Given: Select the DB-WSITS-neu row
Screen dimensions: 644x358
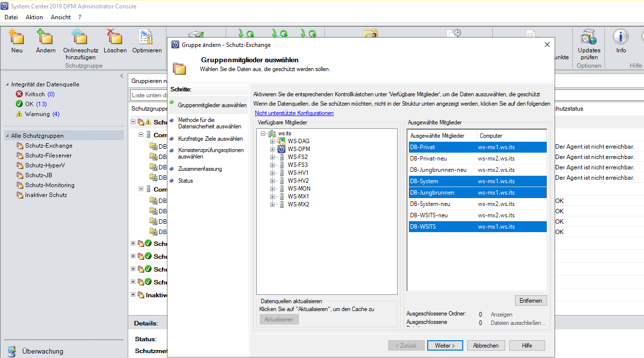Looking at the screenshot, I should click(x=477, y=215).
